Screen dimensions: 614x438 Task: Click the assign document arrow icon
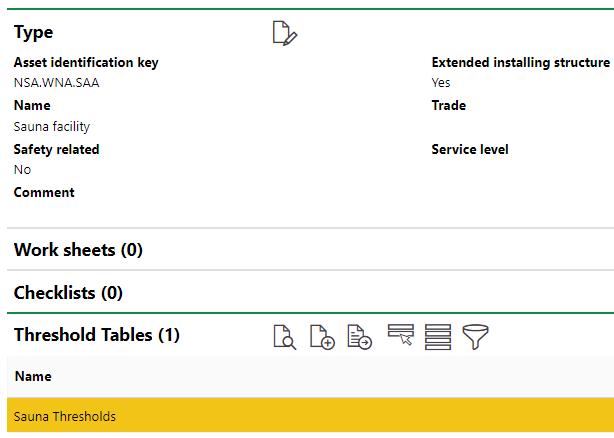(359, 336)
